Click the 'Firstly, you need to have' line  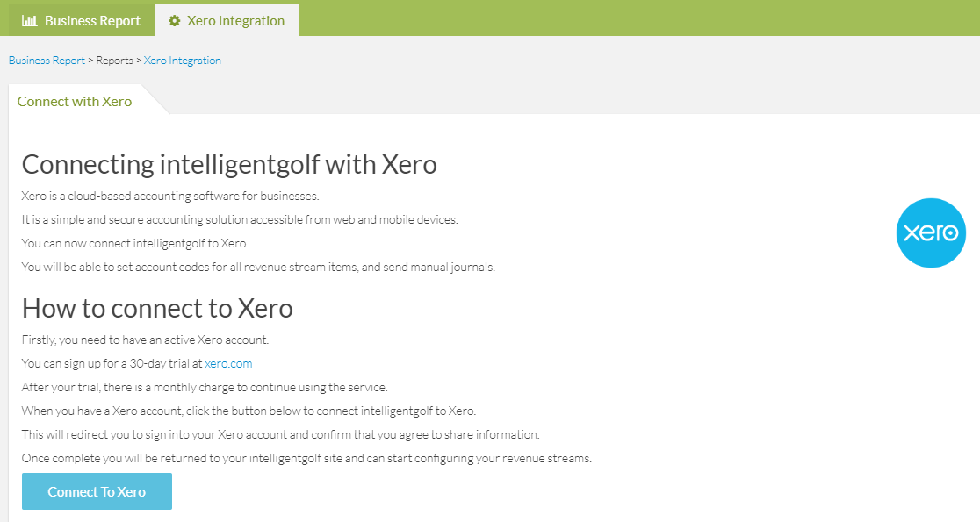tap(146, 340)
